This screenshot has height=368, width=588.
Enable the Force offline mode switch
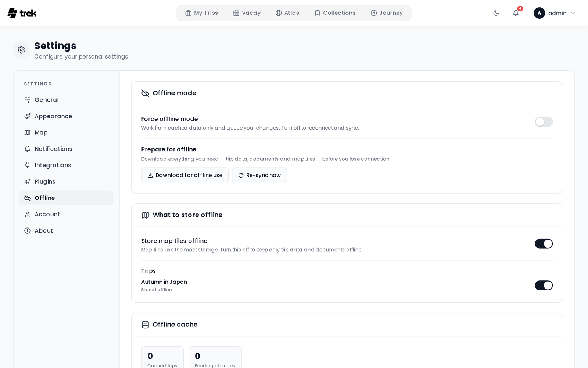click(544, 122)
